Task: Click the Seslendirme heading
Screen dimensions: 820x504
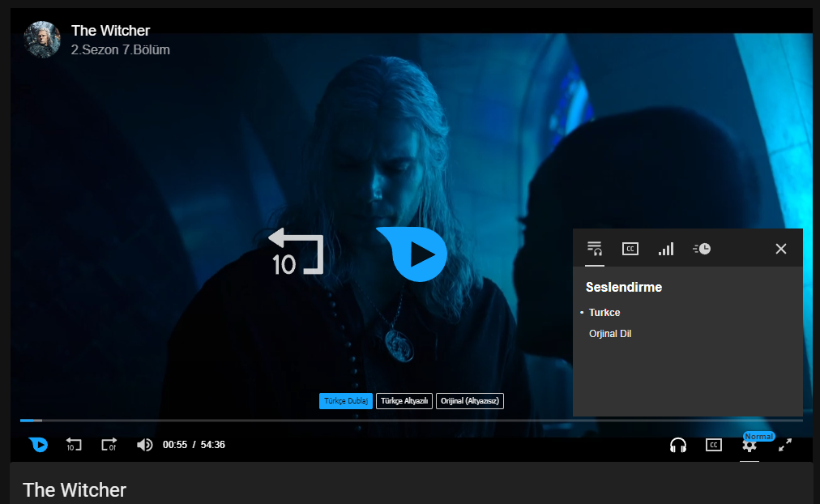Action: [624, 287]
